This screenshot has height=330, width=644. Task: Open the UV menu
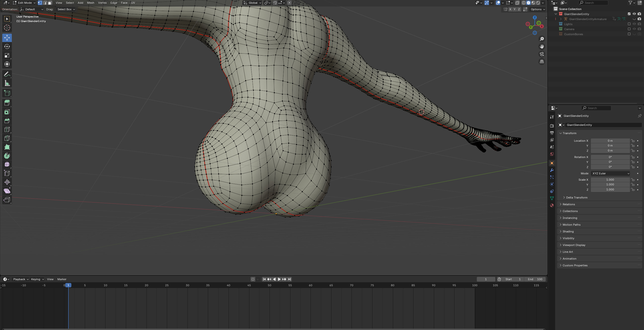pyautogui.click(x=133, y=3)
